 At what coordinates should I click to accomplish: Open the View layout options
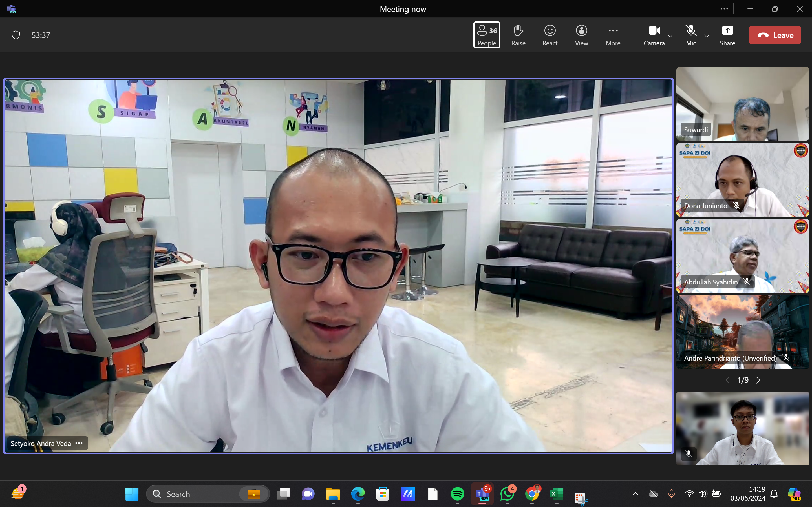point(581,35)
